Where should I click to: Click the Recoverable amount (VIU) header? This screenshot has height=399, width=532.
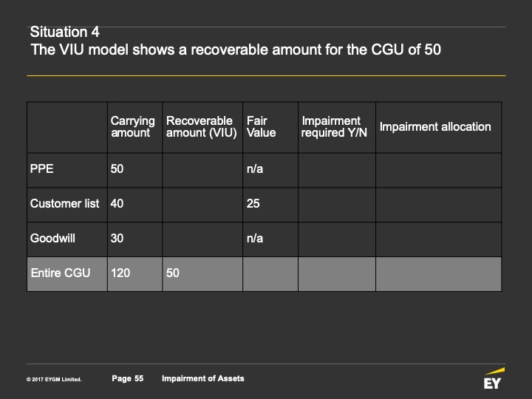tap(201, 126)
